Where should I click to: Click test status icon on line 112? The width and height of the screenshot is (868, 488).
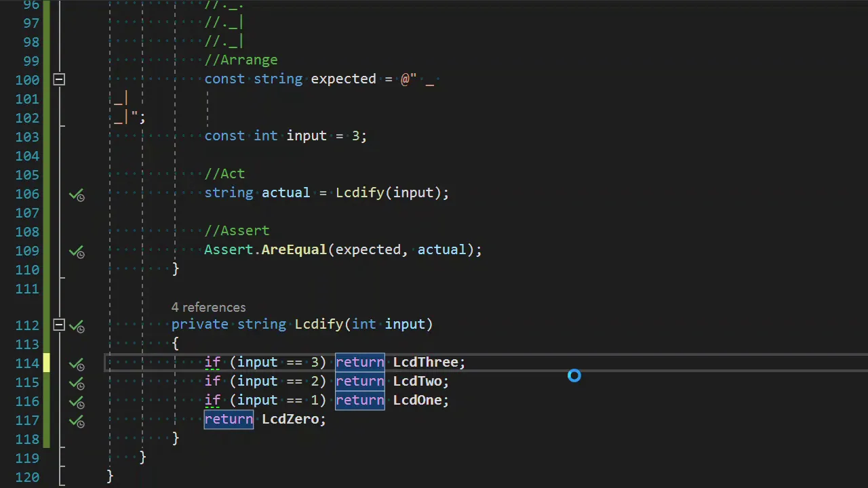pos(77,326)
